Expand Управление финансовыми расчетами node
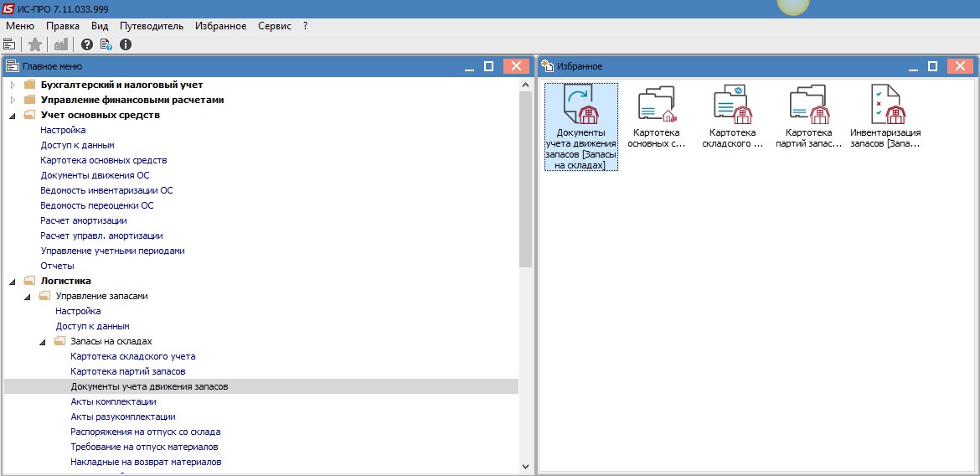This screenshot has height=476, width=980. pos(13,100)
